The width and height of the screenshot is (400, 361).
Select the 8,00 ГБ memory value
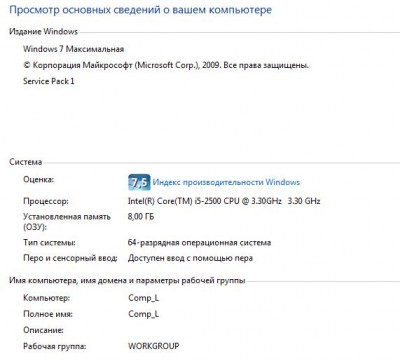(141, 217)
